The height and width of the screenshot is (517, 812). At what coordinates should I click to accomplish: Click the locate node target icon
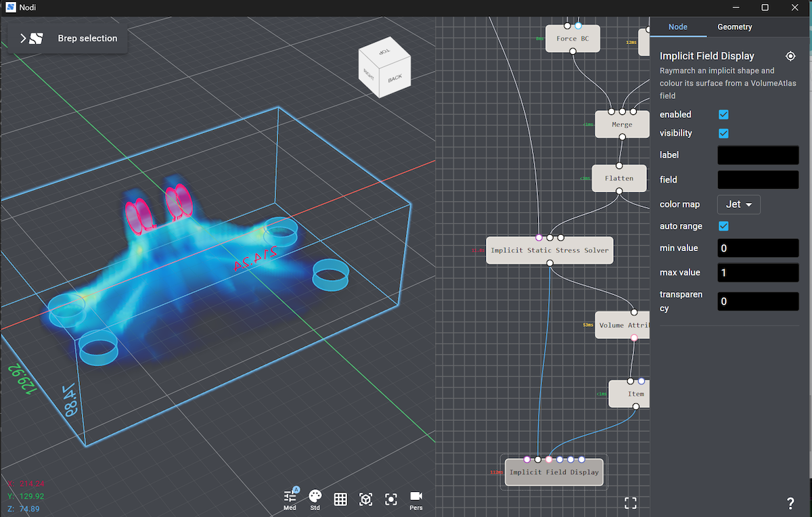[x=790, y=56]
